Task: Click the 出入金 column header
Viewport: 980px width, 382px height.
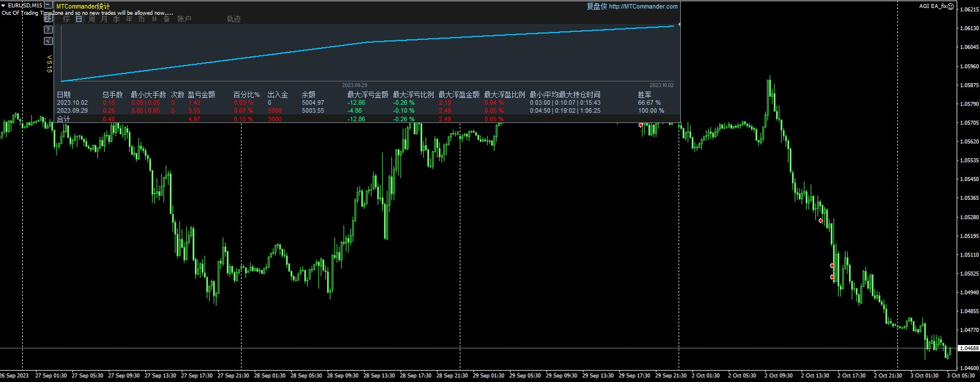Action: [277, 95]
